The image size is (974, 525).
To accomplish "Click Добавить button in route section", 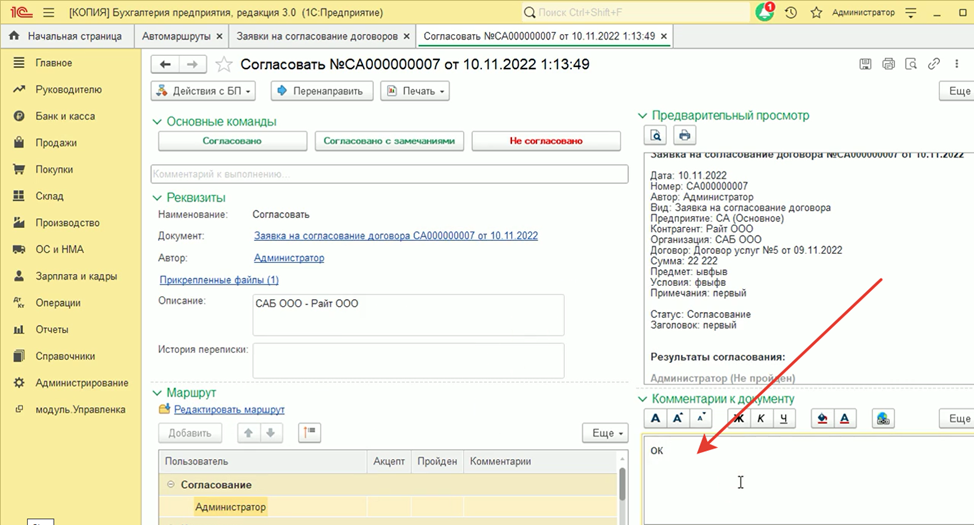I will point(190,433).
